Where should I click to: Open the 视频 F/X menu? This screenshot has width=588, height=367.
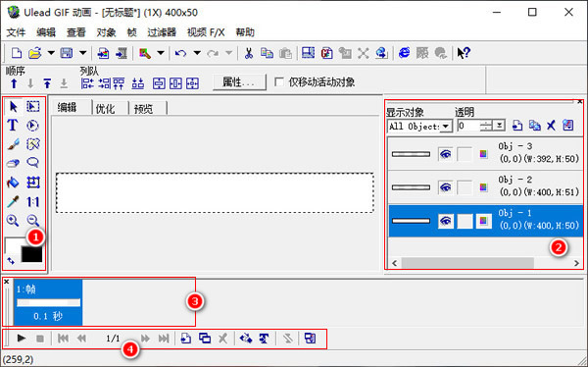tap(206, 32)
